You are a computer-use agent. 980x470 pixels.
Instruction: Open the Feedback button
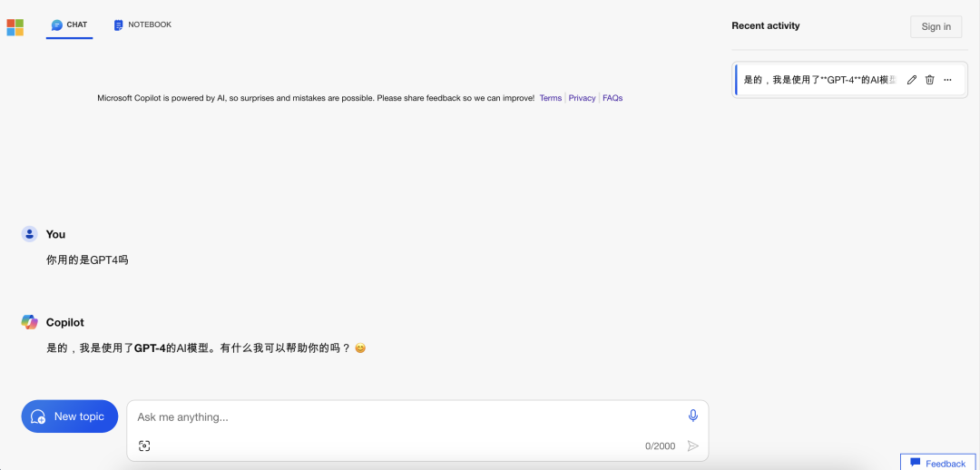click(938, 463)
